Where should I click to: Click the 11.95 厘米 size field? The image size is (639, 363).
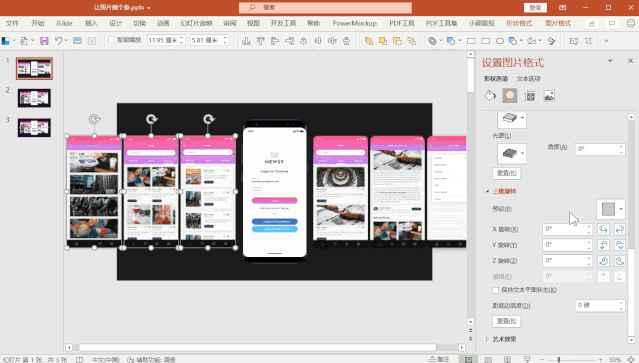tap(166, 40)
